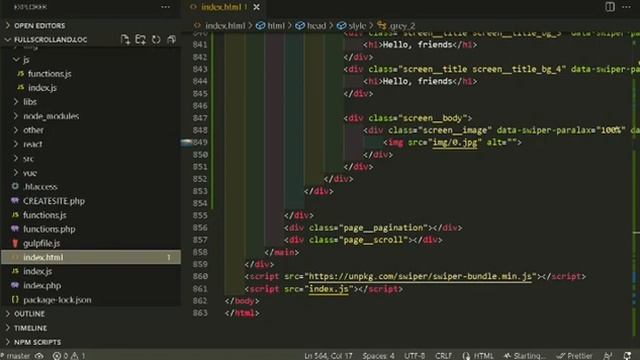Open the Explorer more actions menu
Image resolution: width=640 pixels, height=360 pixels.
click(165, 7)
